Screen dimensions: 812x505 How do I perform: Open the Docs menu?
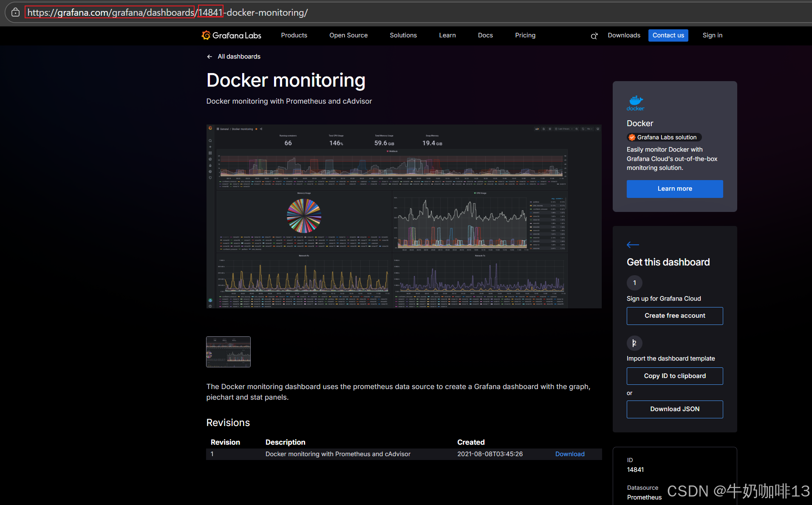tap(485, 35)
